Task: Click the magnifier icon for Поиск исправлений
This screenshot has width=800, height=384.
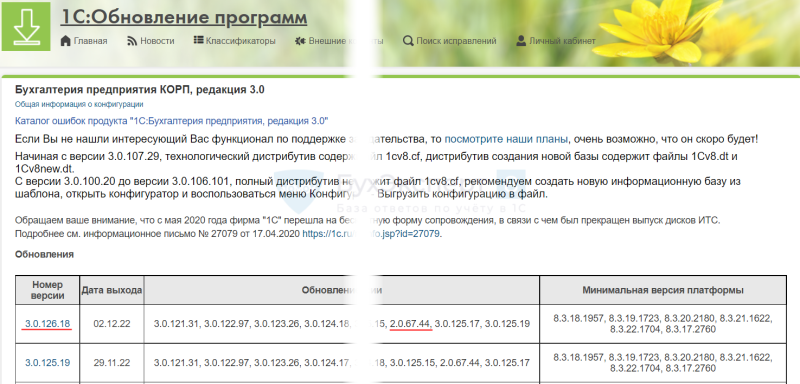Action: pos(408,41)
